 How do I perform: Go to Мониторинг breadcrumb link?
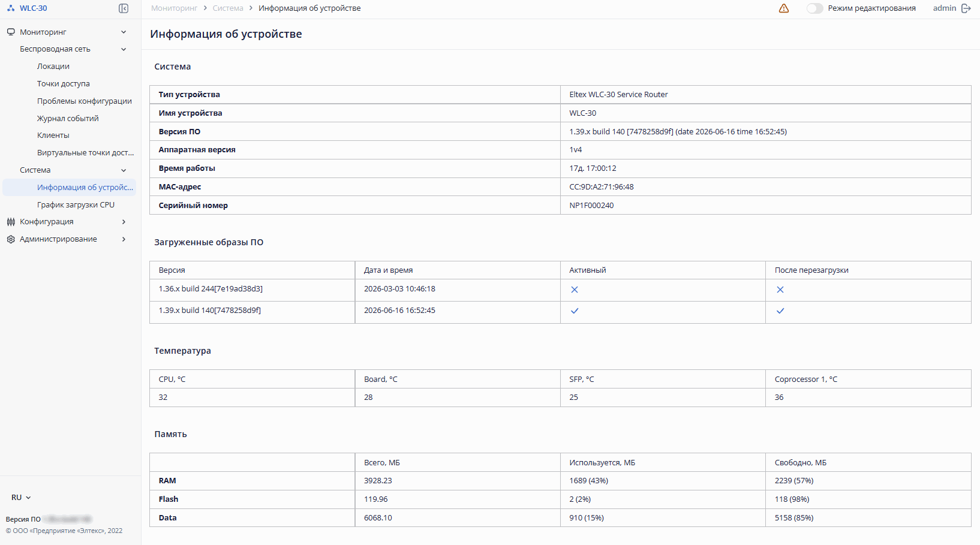pyautogui.click(x=174, y=8)
